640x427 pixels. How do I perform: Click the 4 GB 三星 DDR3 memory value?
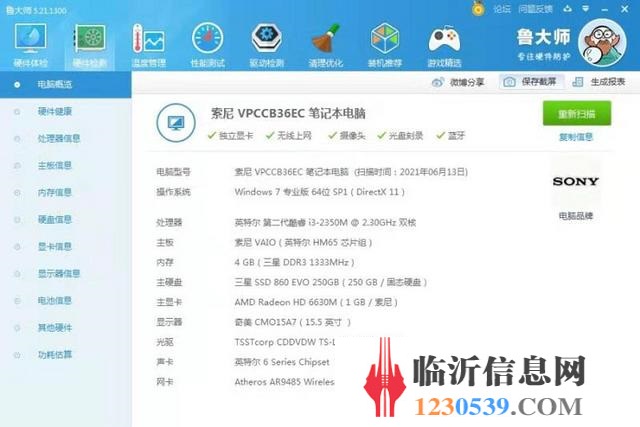294,262
